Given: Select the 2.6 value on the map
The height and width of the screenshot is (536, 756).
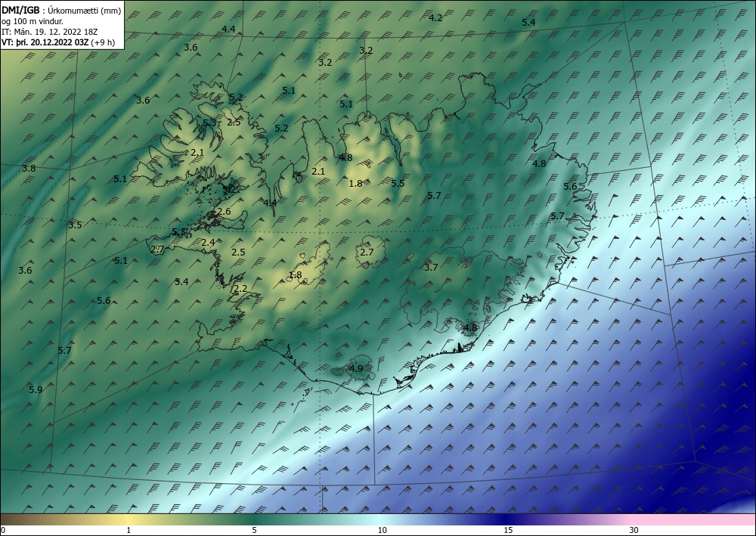Looking at the screenshot, I should [224, 211].
